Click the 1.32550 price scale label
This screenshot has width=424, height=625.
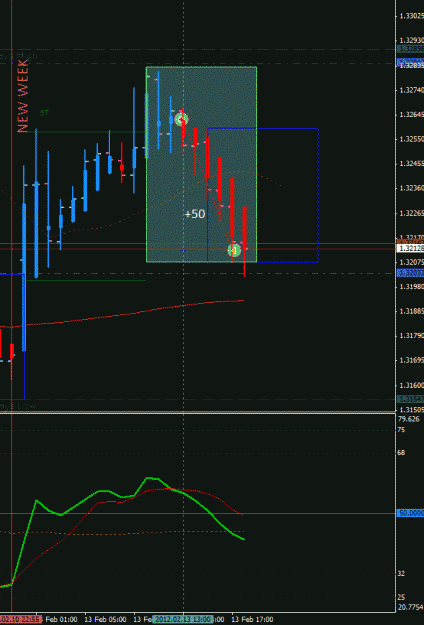(x=411, y=140)
